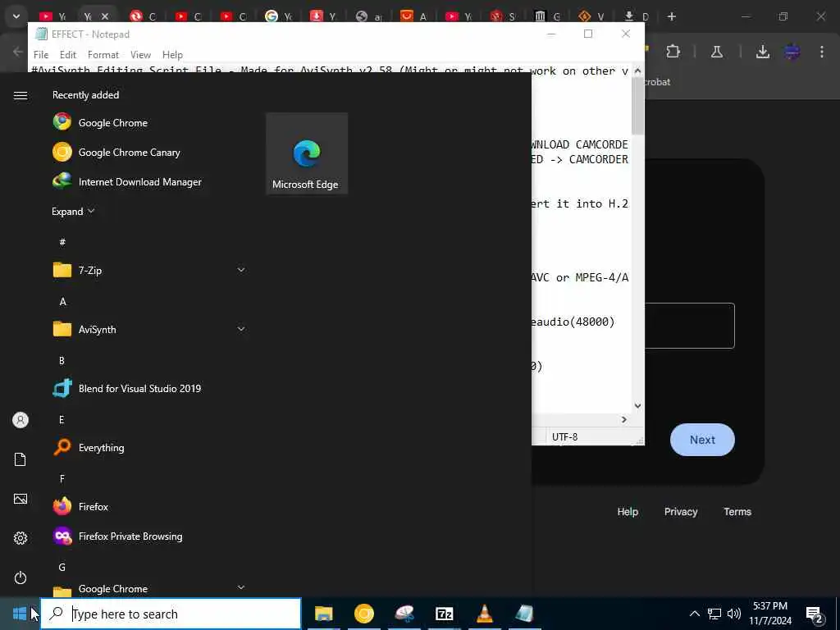Image resolution: width=840 pixels, height=630 pixels.
Task: Open Notepad Format menu
Action: (x=103, y=55)
